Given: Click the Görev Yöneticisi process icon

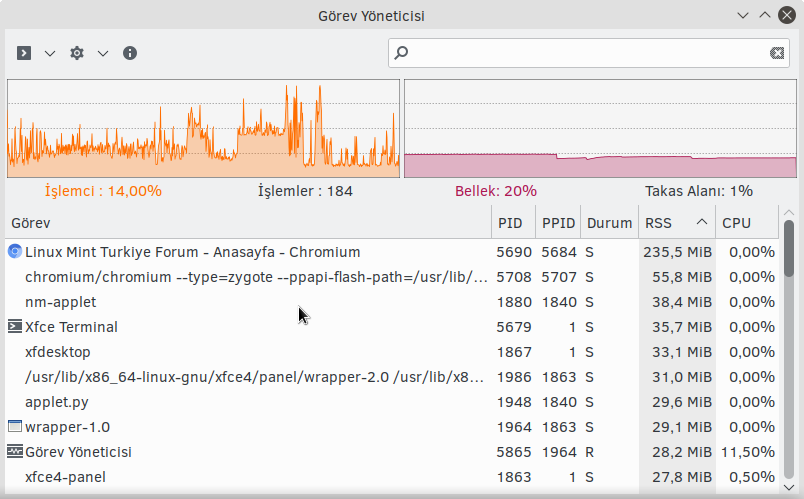Looking at the screenshot, I should click(15, 452).
